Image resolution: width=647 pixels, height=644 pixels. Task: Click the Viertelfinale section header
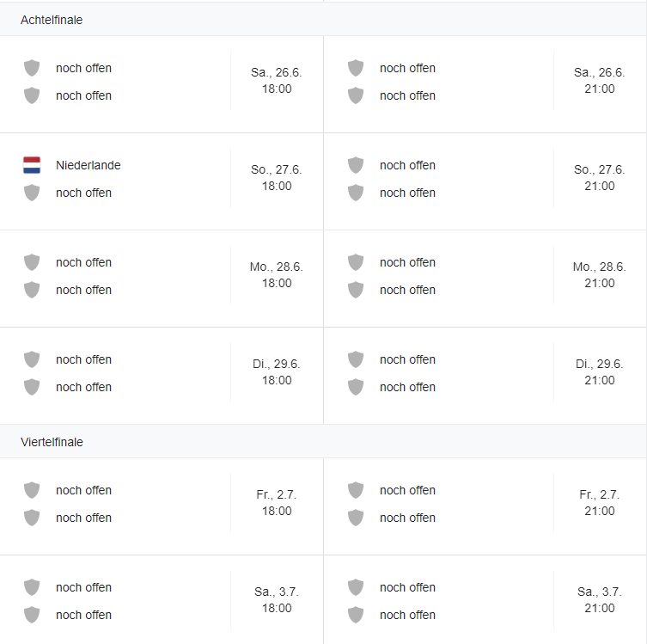click(x=52, y=442)
